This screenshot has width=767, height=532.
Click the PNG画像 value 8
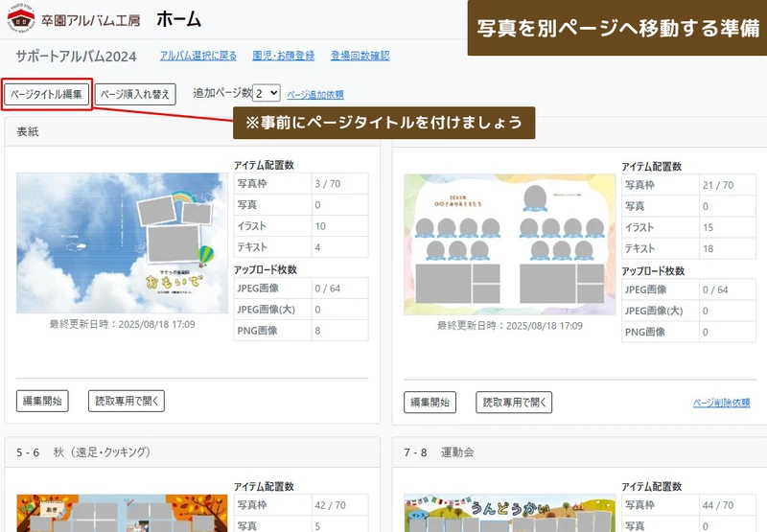pyautogui.click(x=318, y=331)
